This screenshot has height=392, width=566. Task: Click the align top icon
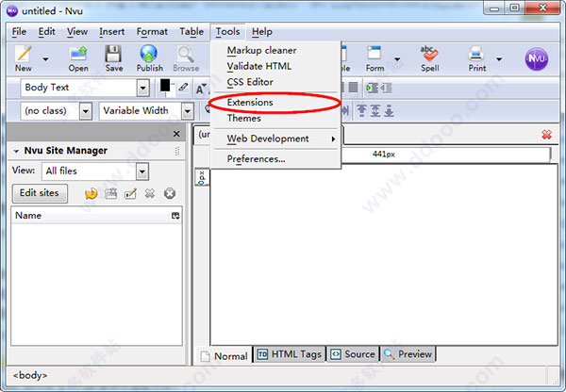point(361,110)
